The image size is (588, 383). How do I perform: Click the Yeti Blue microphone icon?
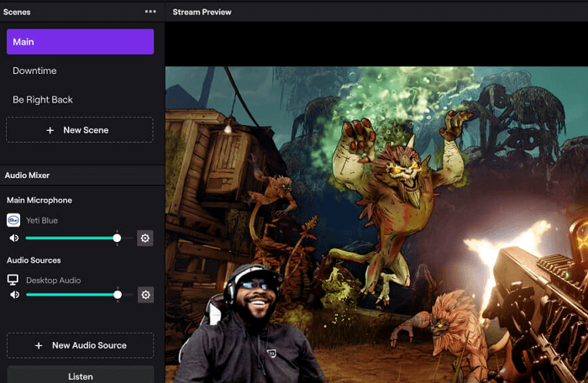(x=13, y=220)
